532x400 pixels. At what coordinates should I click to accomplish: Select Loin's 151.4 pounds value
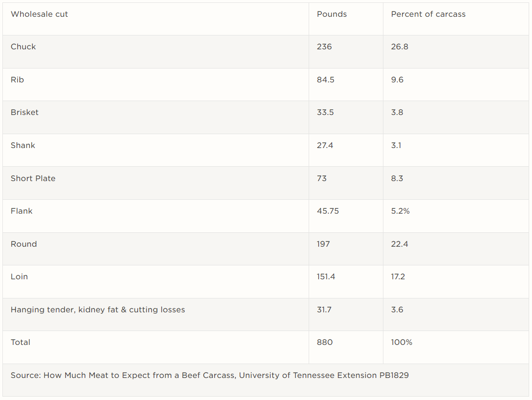[x=326, y=277]
